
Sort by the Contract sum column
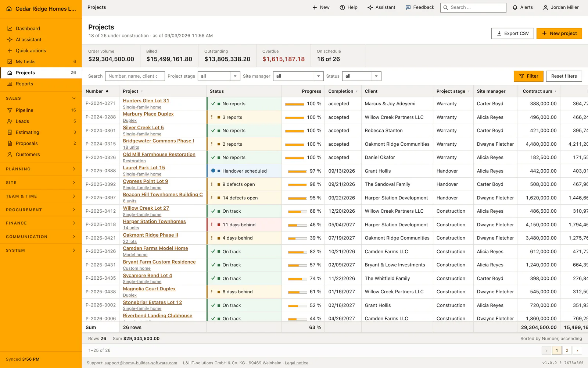[x=539, y=91]
